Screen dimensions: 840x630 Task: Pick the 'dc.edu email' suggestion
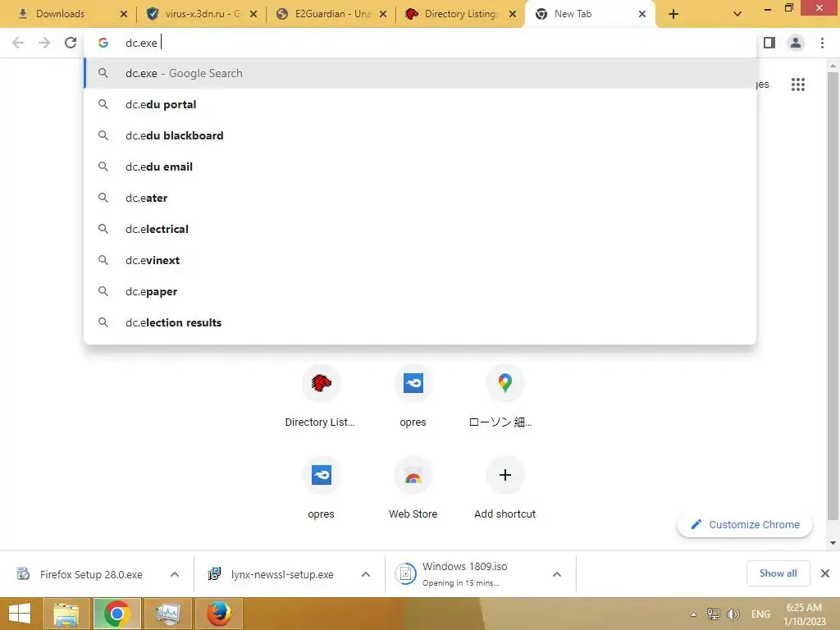tap(420, 167)
